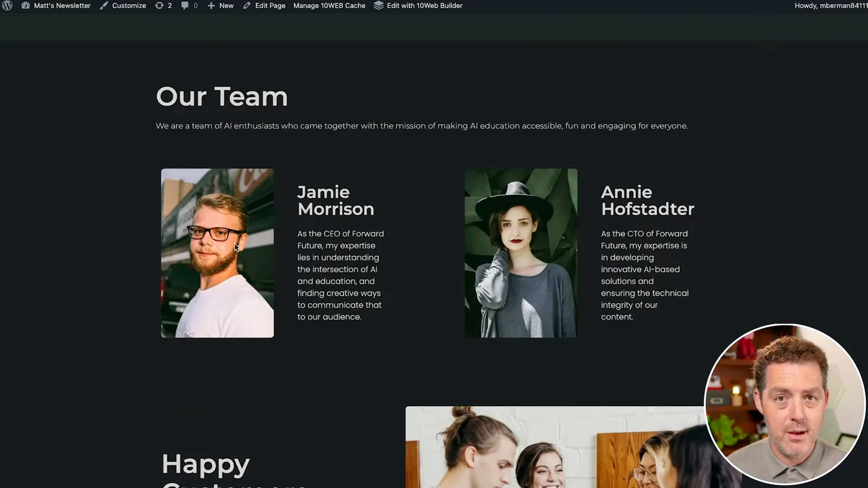Image resolution: width=868 pixels, height=488 pixels.
Task: Click the Happy heading text
Action: (x=206, y=465)
